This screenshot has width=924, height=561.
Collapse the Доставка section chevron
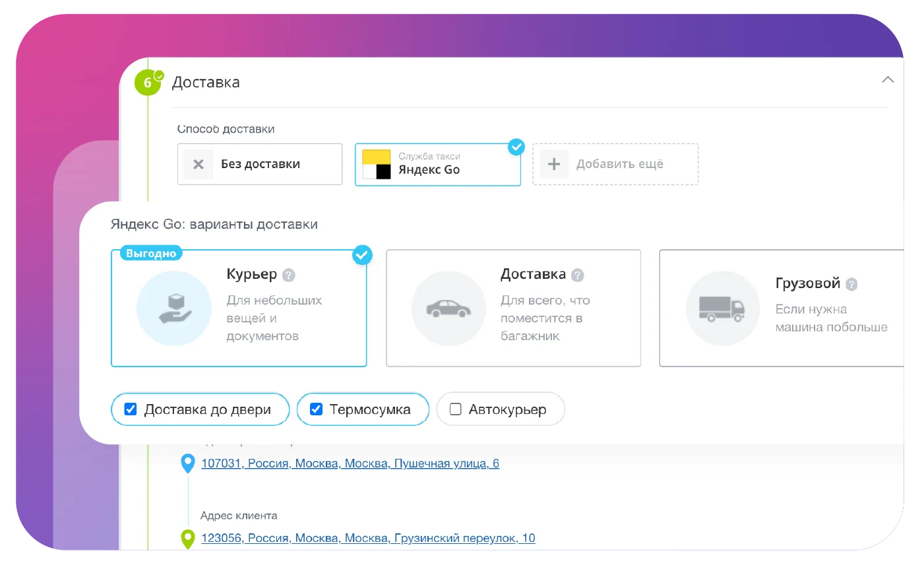tap(888, 80)
